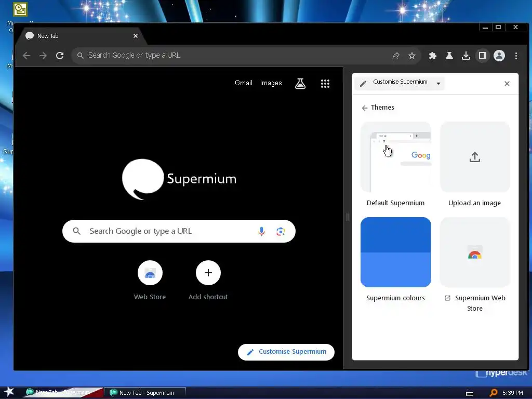Open the Web Store shortcut

pyautogui.click(x=150, y=273)
